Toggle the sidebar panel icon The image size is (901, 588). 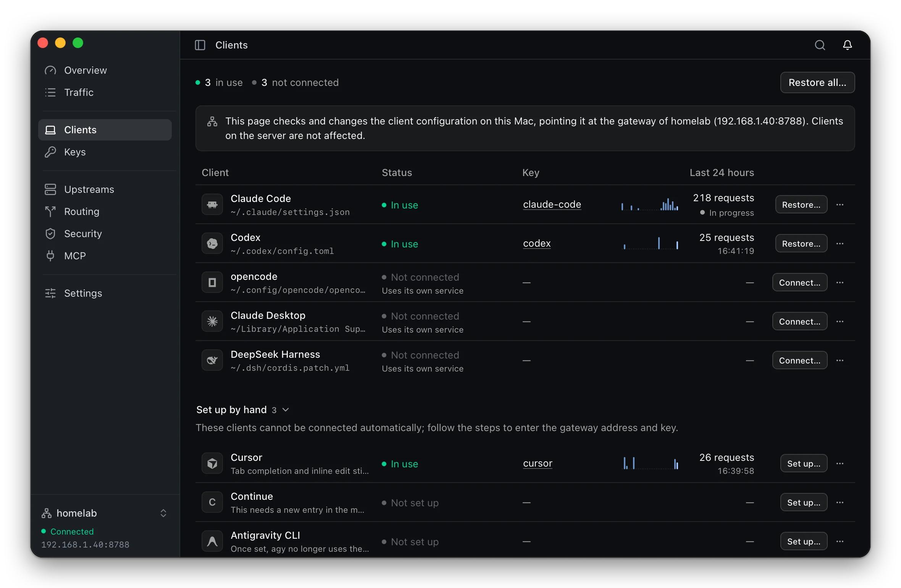(x=200, y=45)
